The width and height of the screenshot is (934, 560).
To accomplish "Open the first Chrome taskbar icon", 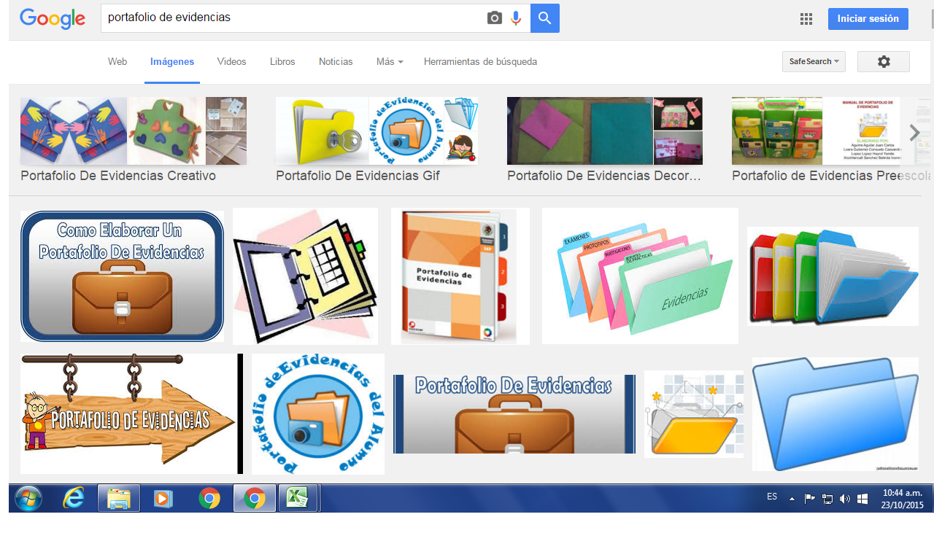I will pos(209,499).
